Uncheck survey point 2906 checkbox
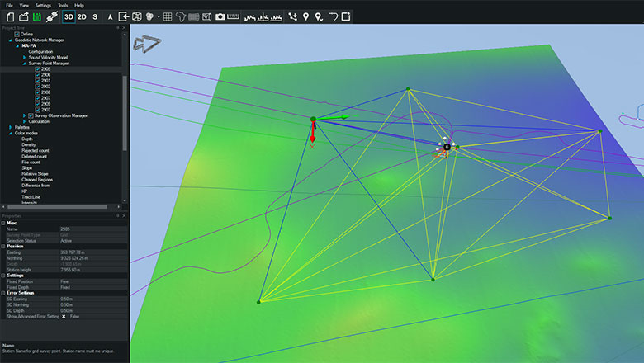The image size is (644, 363). pos(38,75)
